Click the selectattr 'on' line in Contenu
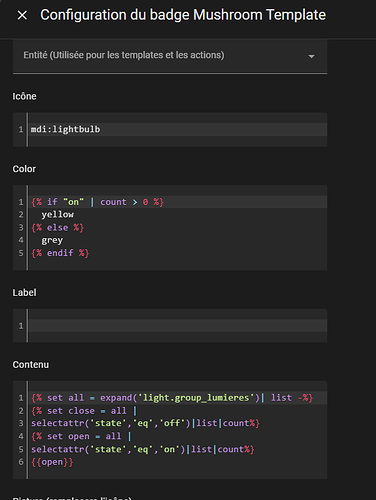This screenshot has width=376, height=500. (143, 449)
